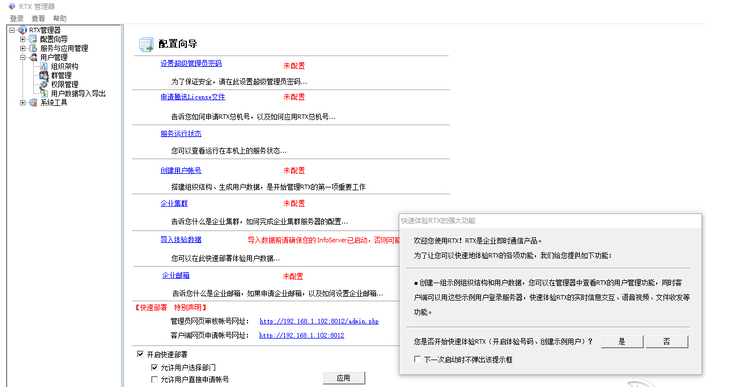The width and height of the screenshot is (730, 387).
Task: Expand the 系统工具 tree node
Action: (x=23, y=102)
